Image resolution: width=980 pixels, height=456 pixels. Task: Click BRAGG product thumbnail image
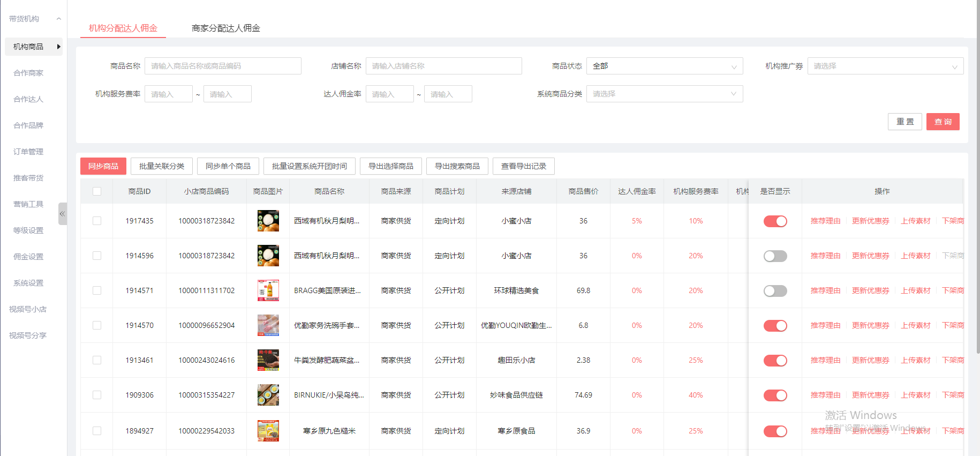point(268,290)
